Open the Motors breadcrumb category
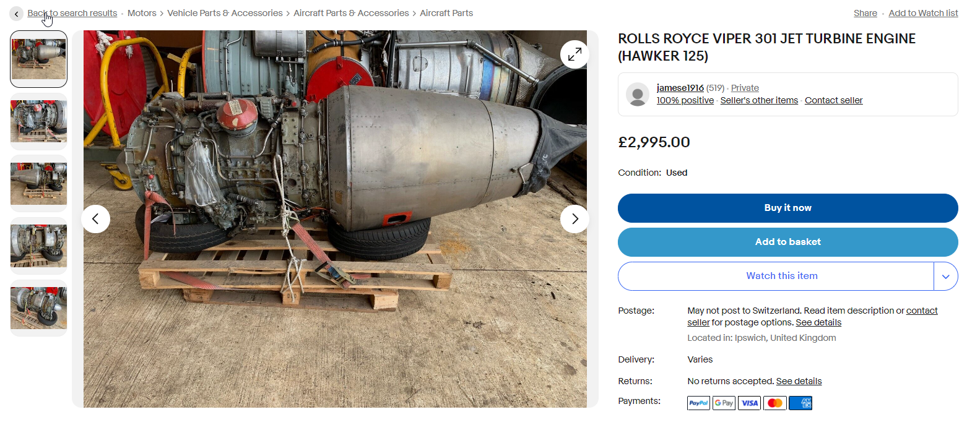This screenshot has height=425, width=980. [142, 13]
